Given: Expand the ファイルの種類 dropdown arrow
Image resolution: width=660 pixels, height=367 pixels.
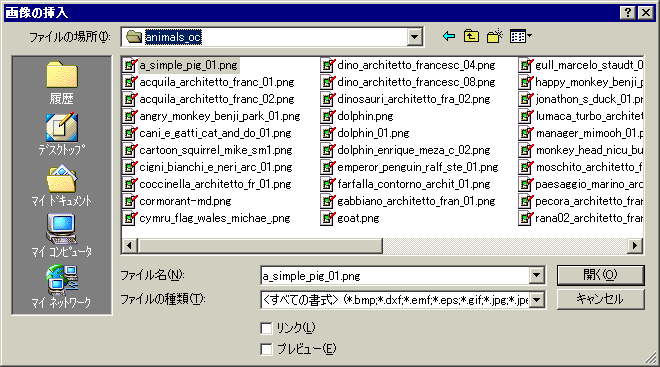Looking at the screenshot, I should tap(537, 300).
